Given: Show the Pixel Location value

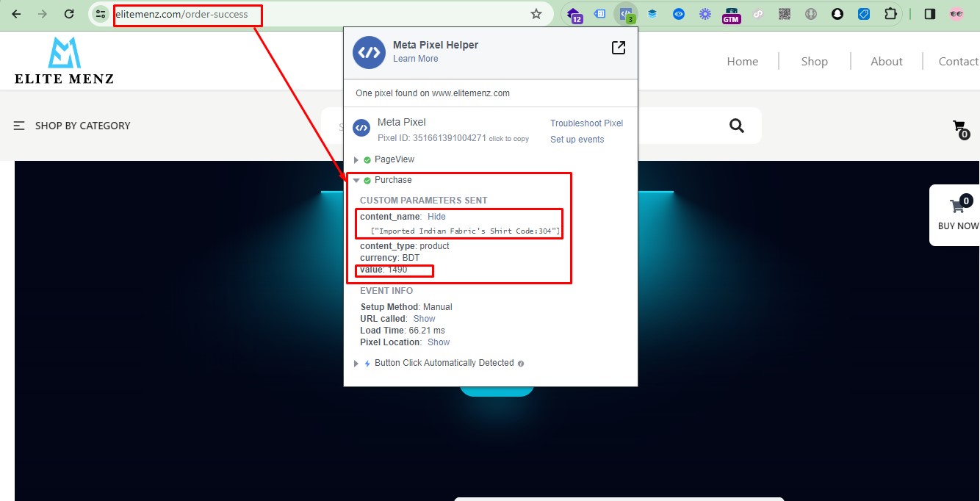Looking at the screenshot, I should pyautogui.click(x=439, y=342).
